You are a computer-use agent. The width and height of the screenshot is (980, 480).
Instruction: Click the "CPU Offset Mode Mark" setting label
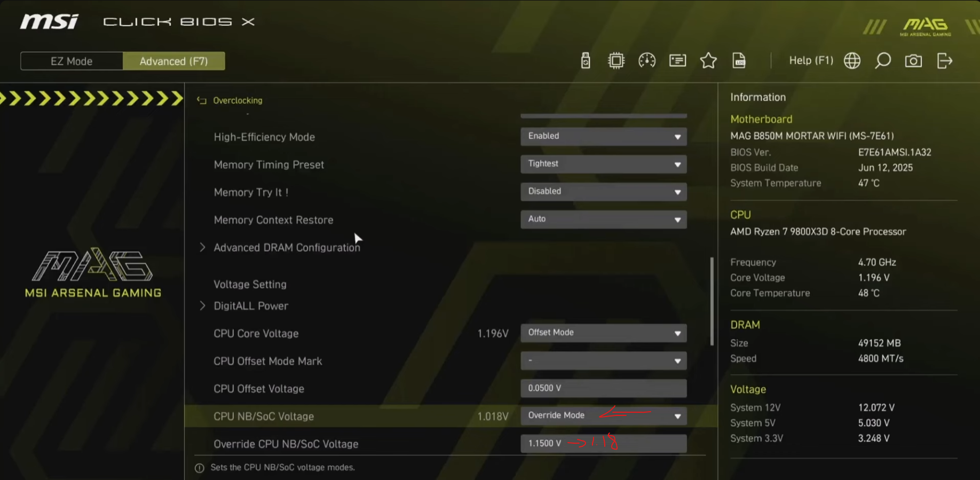267,361
